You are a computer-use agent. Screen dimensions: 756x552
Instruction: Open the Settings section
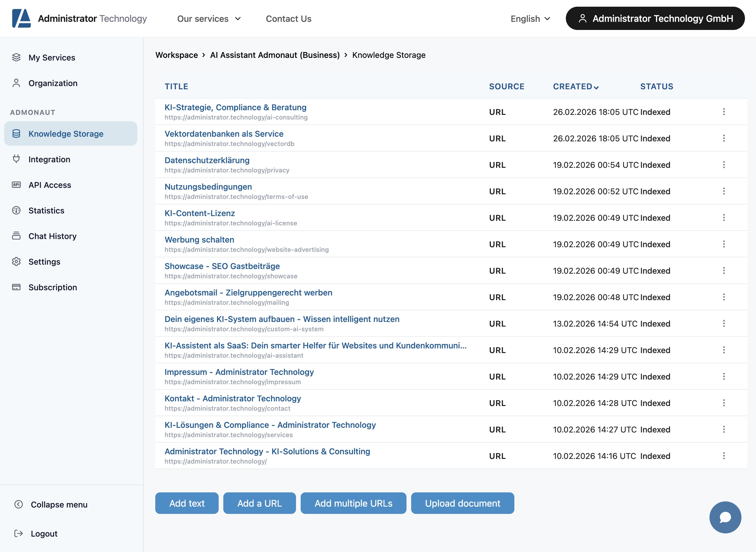pyautogui.click(x=44, y=262)
